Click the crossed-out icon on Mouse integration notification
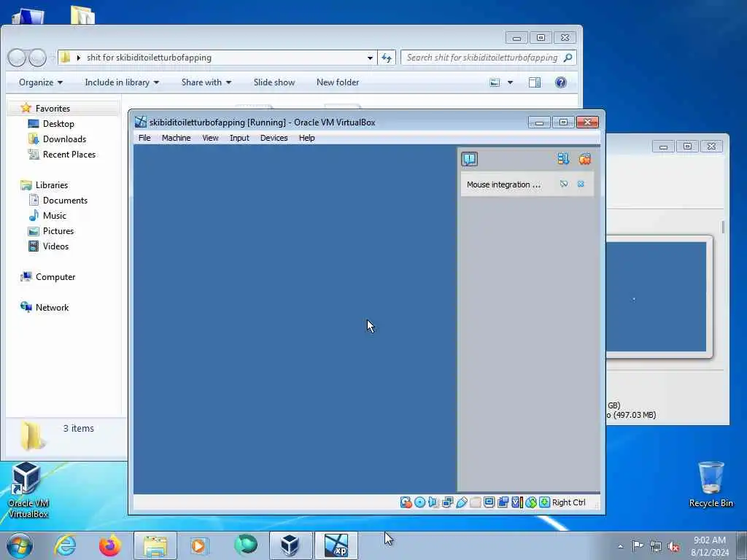Viewport: 747px width, 560px height. click(564, 184)
